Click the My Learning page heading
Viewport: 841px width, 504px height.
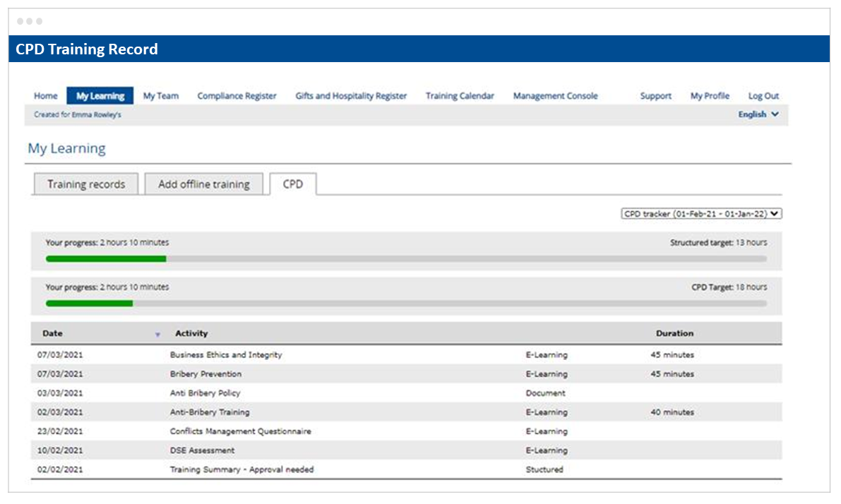(x=66, y=148)
